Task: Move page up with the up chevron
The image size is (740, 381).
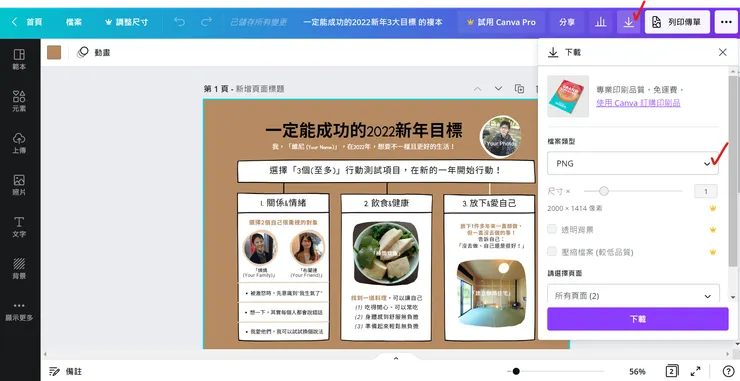Action: coord(478,89)
